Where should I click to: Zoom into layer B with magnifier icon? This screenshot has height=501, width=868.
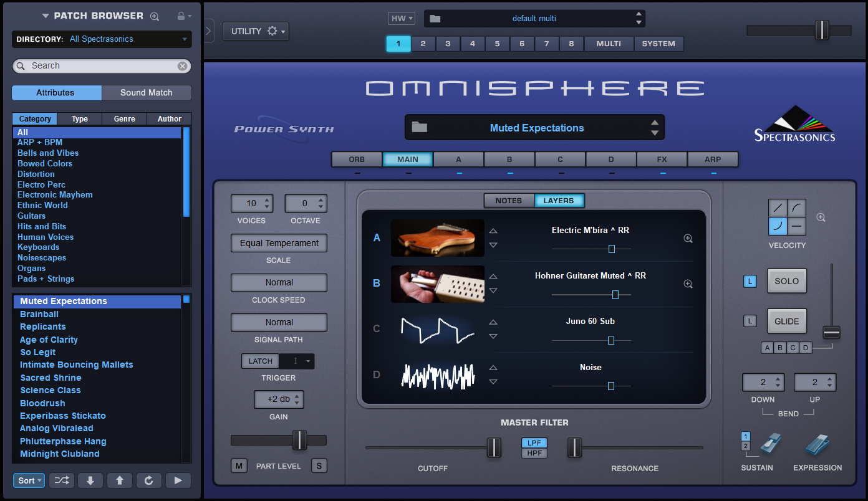688,284
